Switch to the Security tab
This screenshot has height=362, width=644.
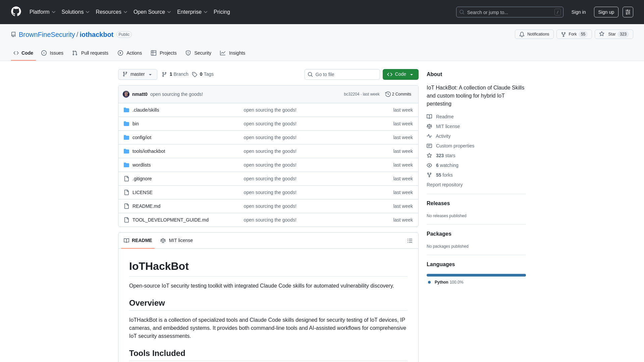tap(198, 53)
